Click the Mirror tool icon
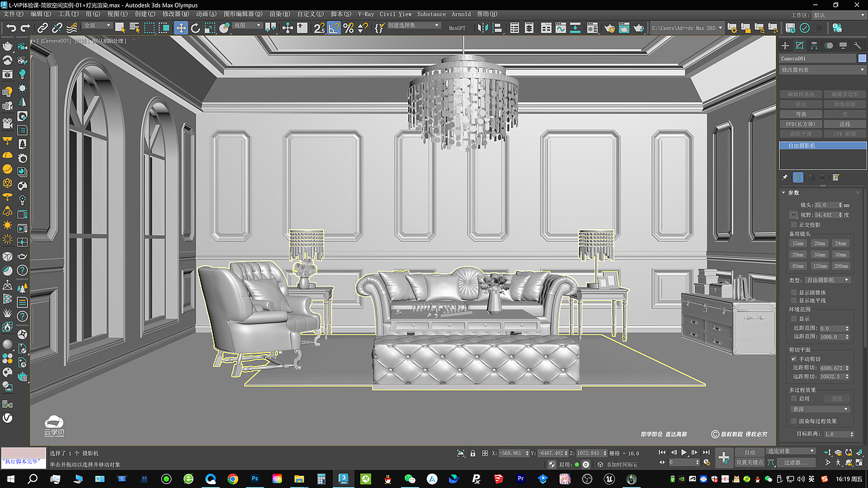Image resolution: width=868 pixels, height=488 pixels. pyautogui.click(x=483, y=28)
